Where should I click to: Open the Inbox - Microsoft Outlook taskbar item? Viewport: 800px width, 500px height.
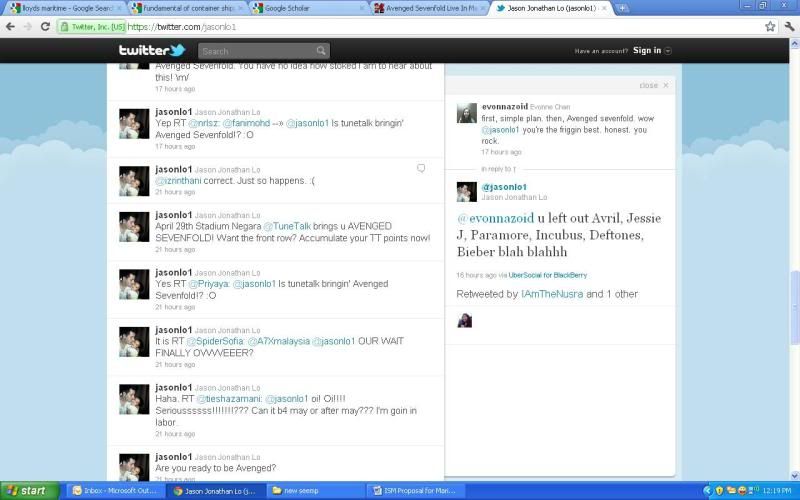[x=113, y=491]
